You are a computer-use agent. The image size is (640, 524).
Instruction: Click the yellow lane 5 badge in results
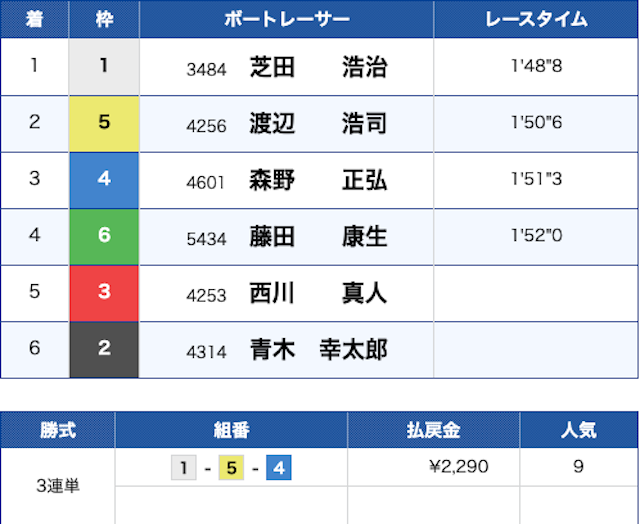pos(104,123)
